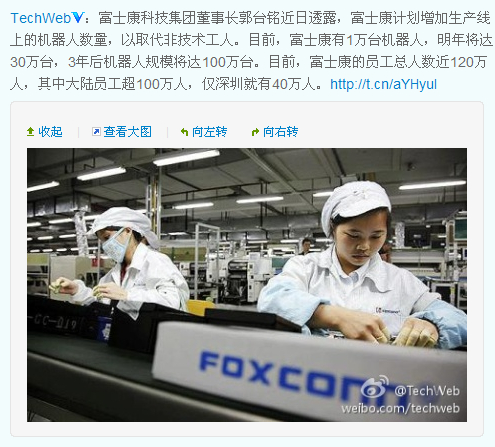This screenshot has height=447, width=495.
Task: Collapse the image via 收起 text
Action: coord(50,132)
